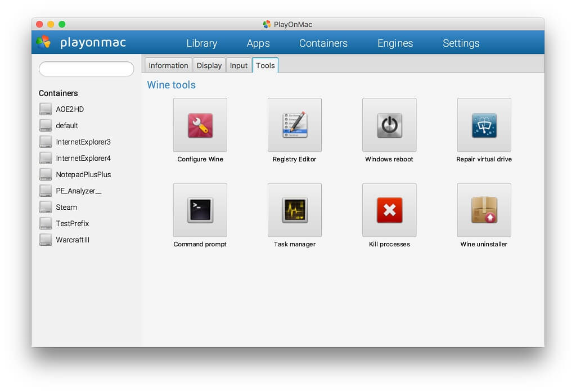Launch the Registry Editor tool
The height and width of the screenshot is (392, 576).
[x=295, y=125]
